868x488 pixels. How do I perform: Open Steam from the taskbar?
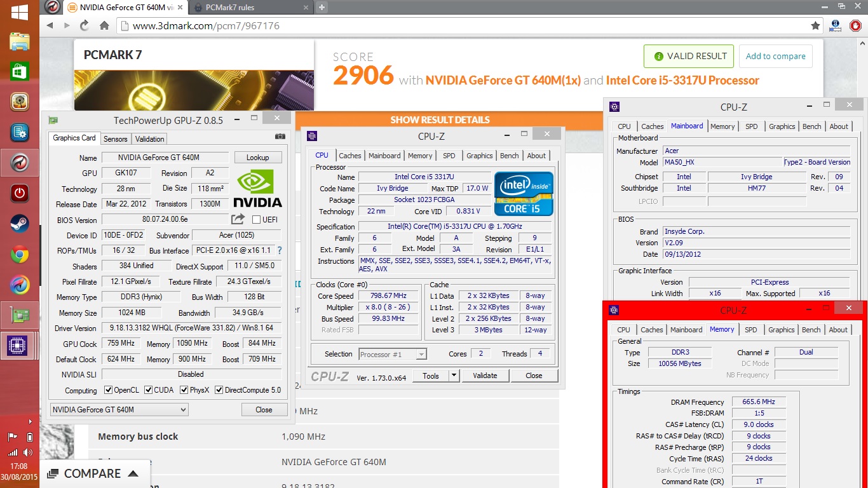tap(20, 224)
